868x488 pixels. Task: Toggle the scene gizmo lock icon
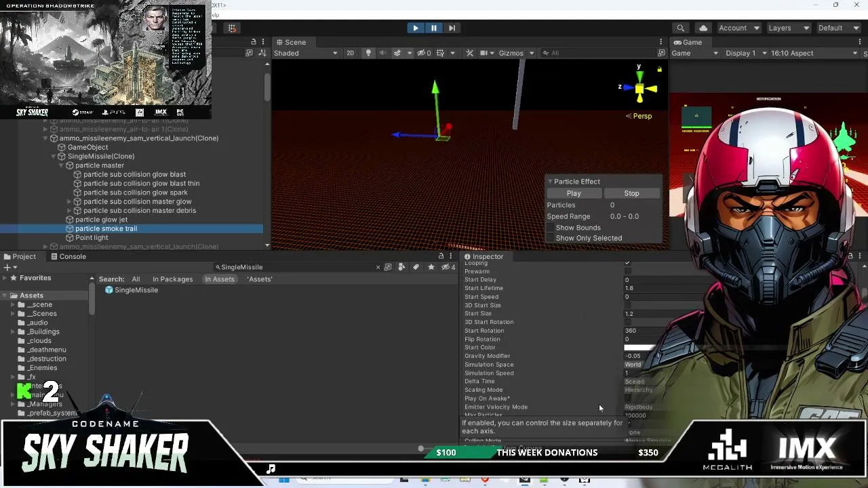(659, 69)
